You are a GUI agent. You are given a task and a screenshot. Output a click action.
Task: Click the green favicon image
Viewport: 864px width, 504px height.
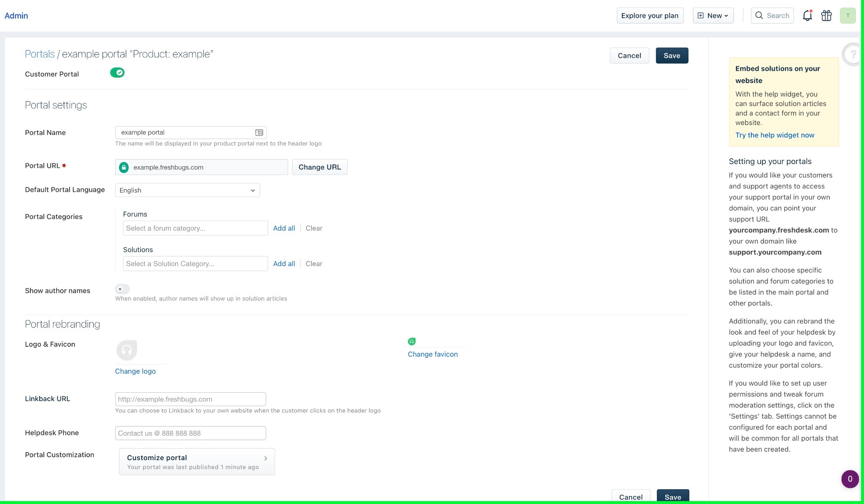[412, 341]
